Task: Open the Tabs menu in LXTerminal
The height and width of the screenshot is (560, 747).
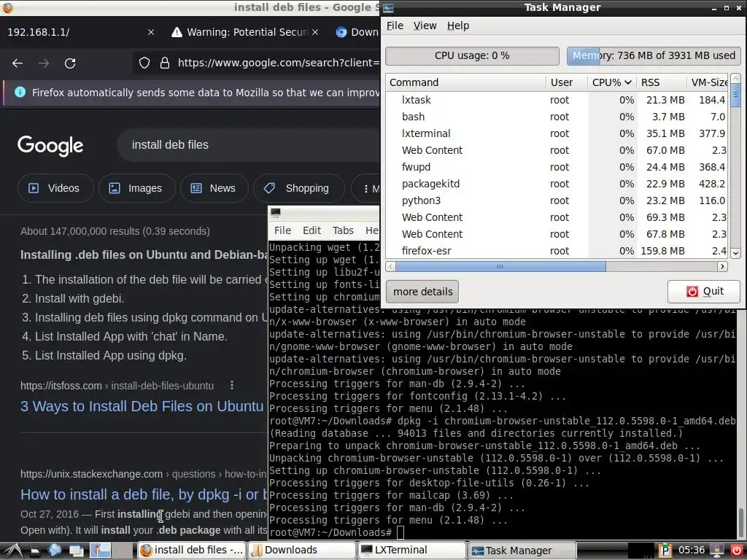Action: tap(343, 230)
